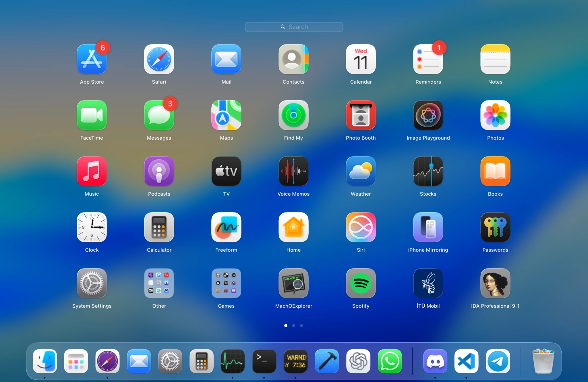Open Siri
588x382 pixels.
361,227
